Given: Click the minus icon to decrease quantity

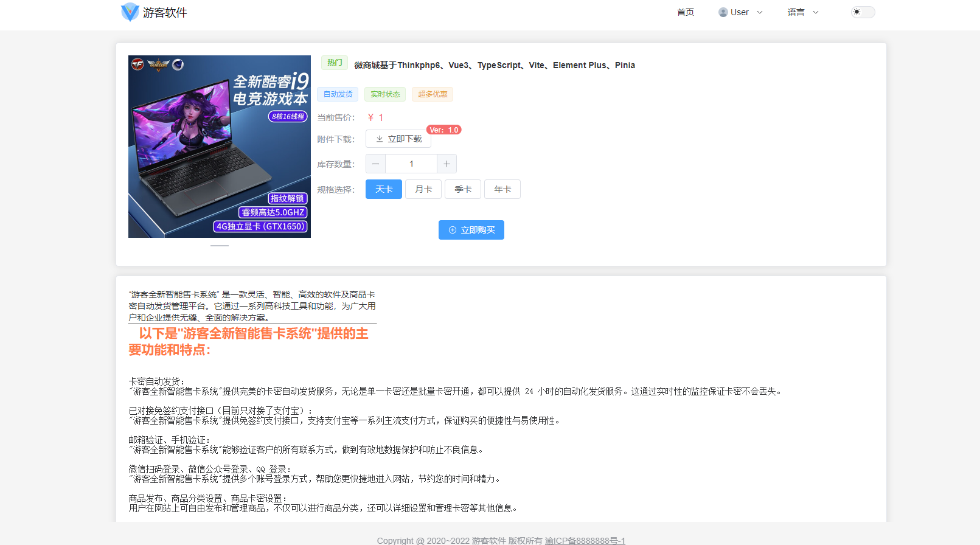Looking at the screenshot, I should (375, 164).
